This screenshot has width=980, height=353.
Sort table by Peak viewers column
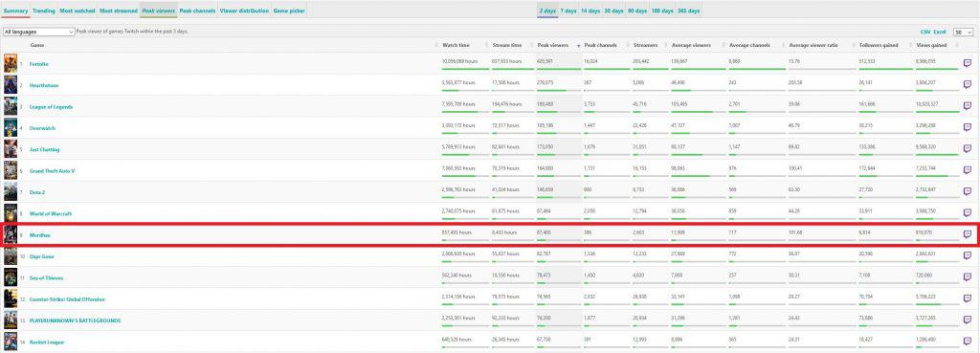pos(553,45)
